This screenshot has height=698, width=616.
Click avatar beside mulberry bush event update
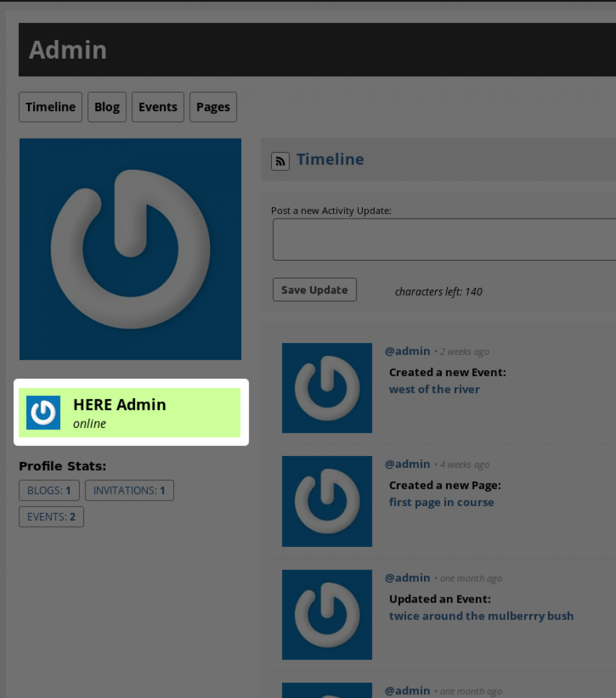pyautogui.click(x=327, y=615)
